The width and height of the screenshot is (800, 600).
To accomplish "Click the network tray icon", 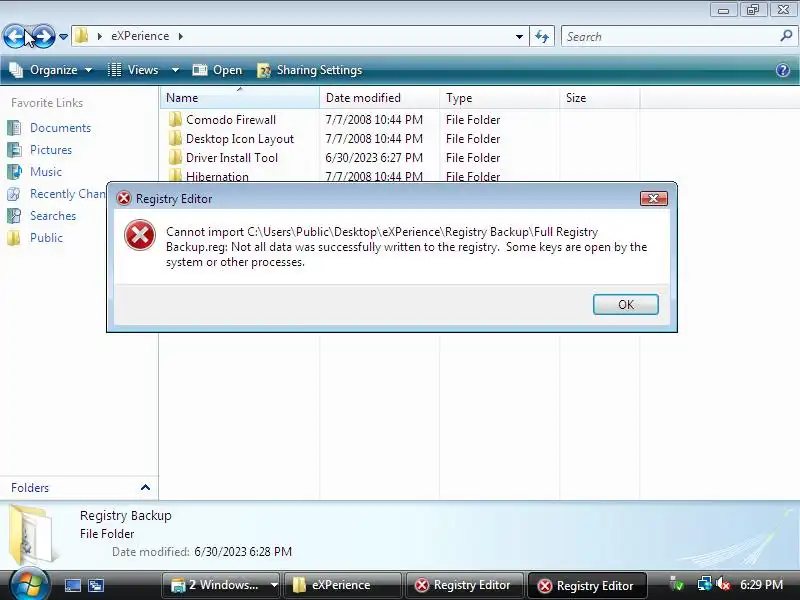I will [x=704, y=584].
